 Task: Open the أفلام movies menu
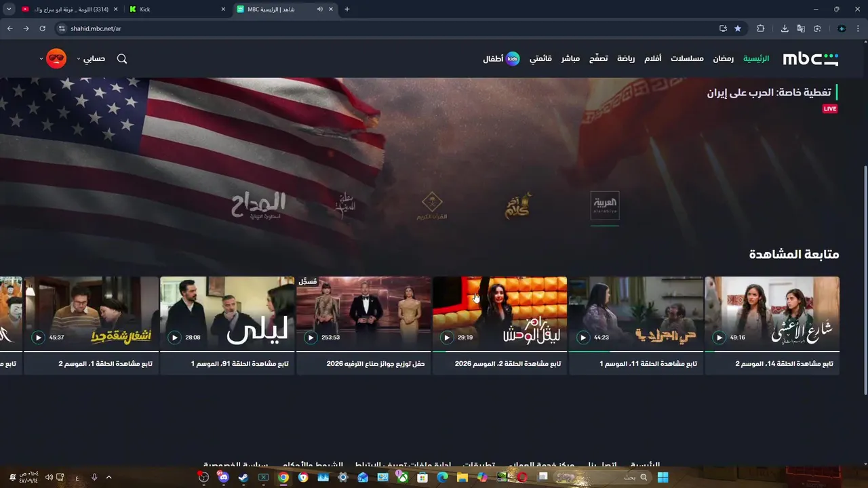tap(653, 59)
